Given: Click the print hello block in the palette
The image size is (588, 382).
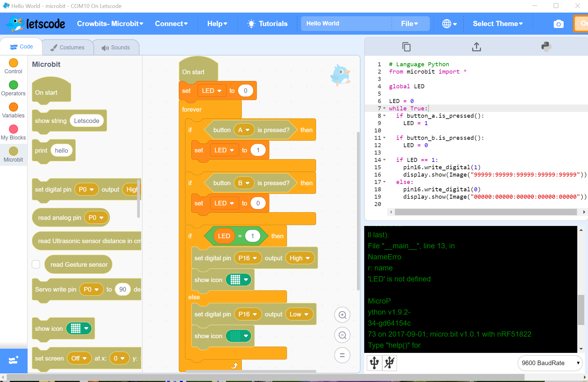Looking at the screenshot, I should click(54, 151).
